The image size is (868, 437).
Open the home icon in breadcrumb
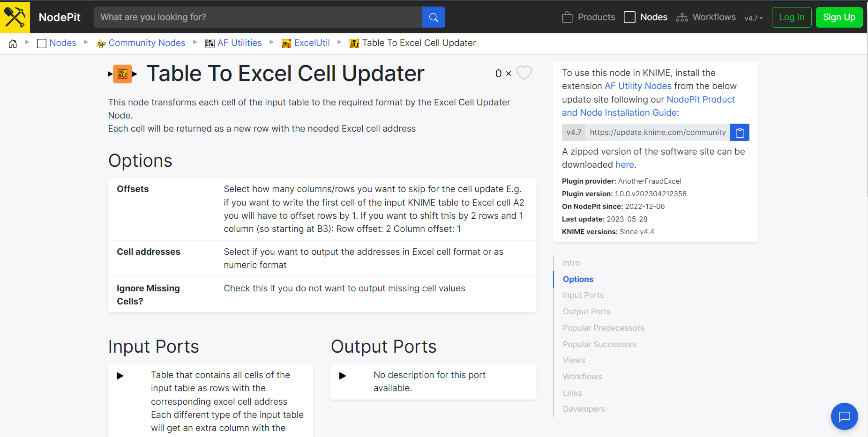(13, 44)
